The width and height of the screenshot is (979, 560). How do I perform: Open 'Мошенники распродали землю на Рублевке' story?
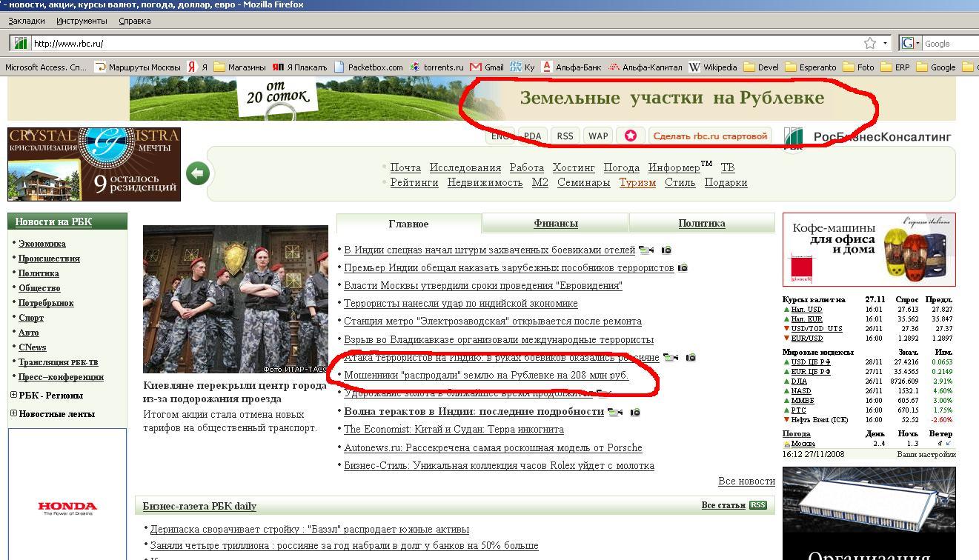486,376
